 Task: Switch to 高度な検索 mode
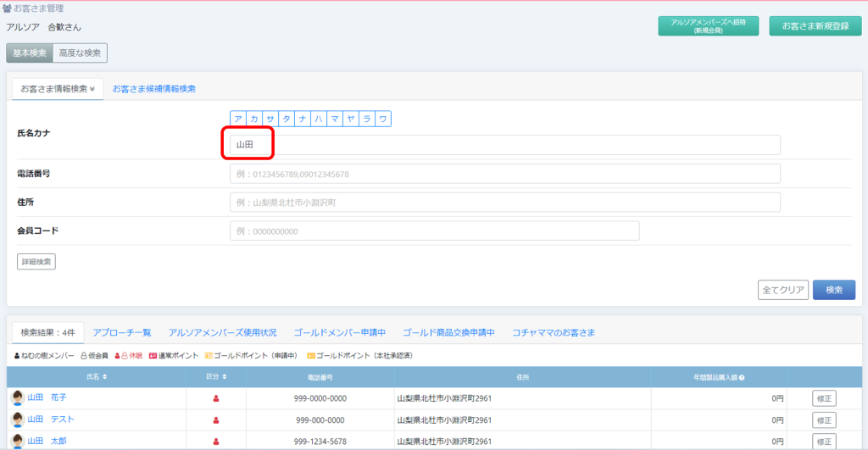click(80, 53)
